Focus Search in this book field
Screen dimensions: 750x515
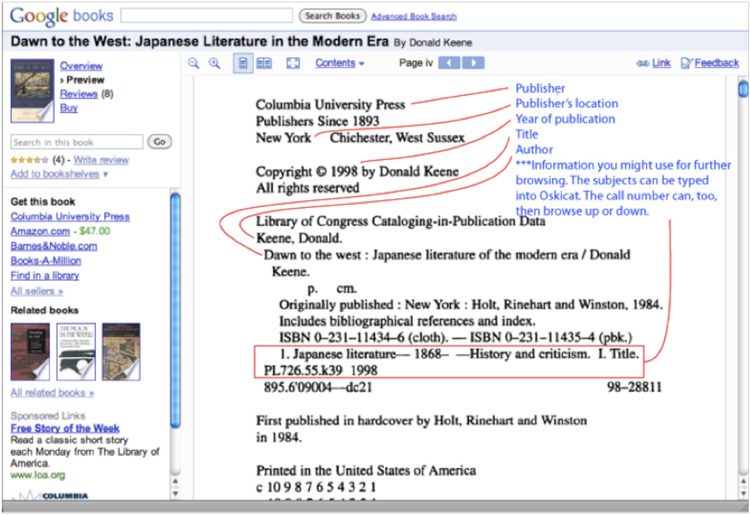[x=77, y=142]
